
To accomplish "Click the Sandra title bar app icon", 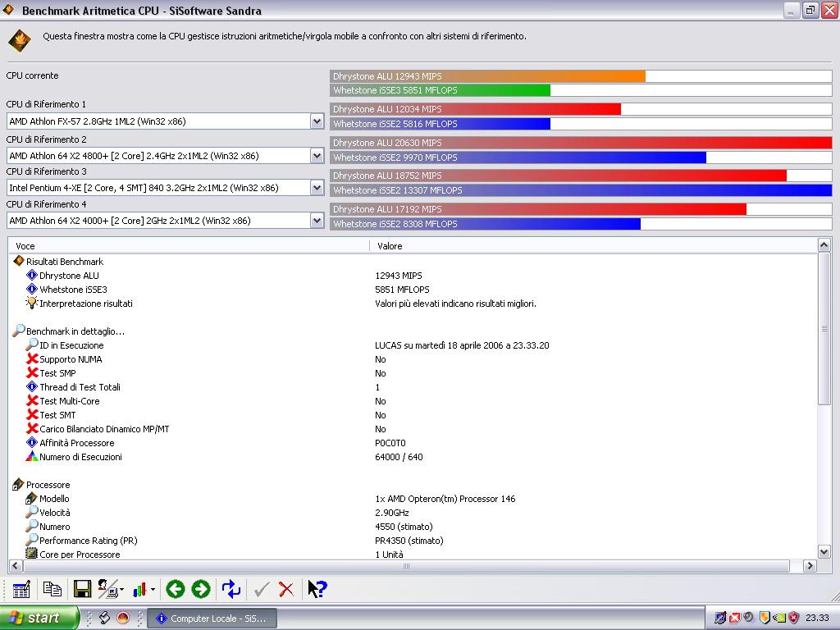I will (8, 10).
